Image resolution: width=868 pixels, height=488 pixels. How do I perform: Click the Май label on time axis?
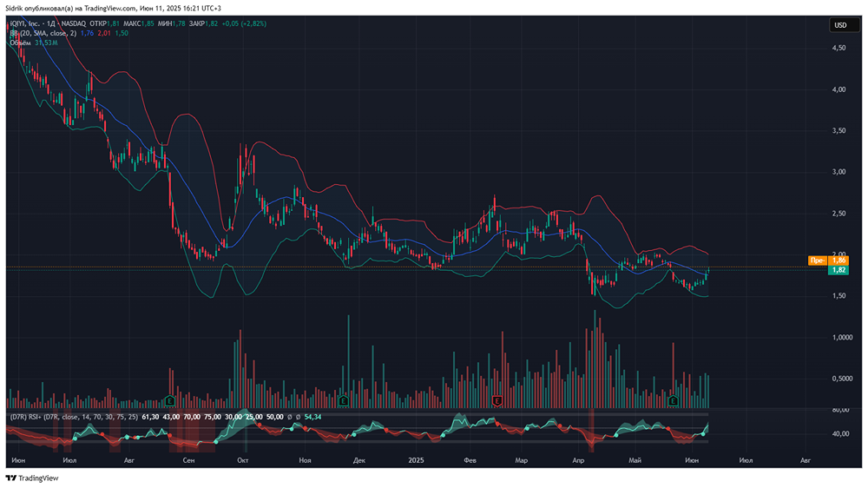click(x=635, y=460)
